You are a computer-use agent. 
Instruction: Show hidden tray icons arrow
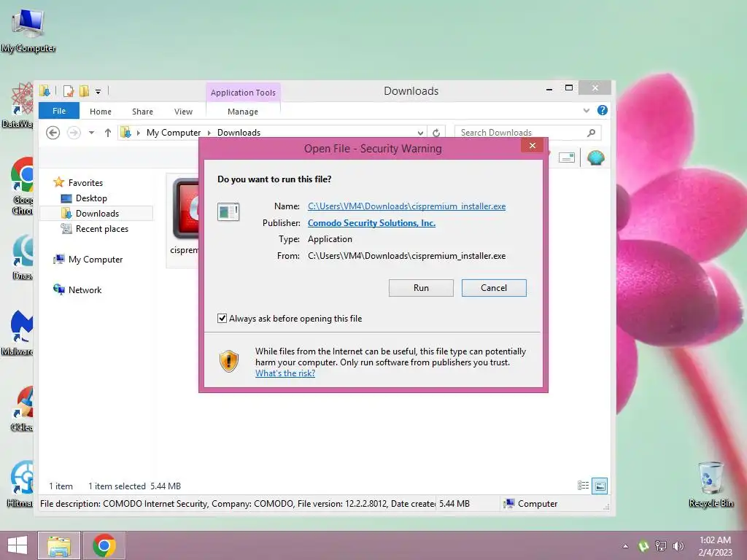(x=625, y=546)
